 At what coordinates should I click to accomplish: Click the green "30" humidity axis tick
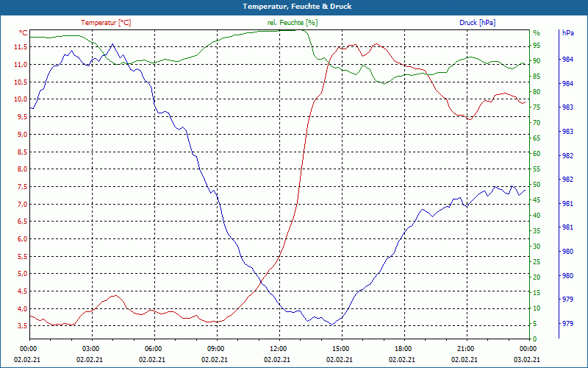pyautogui.click(x=537, y=247)
